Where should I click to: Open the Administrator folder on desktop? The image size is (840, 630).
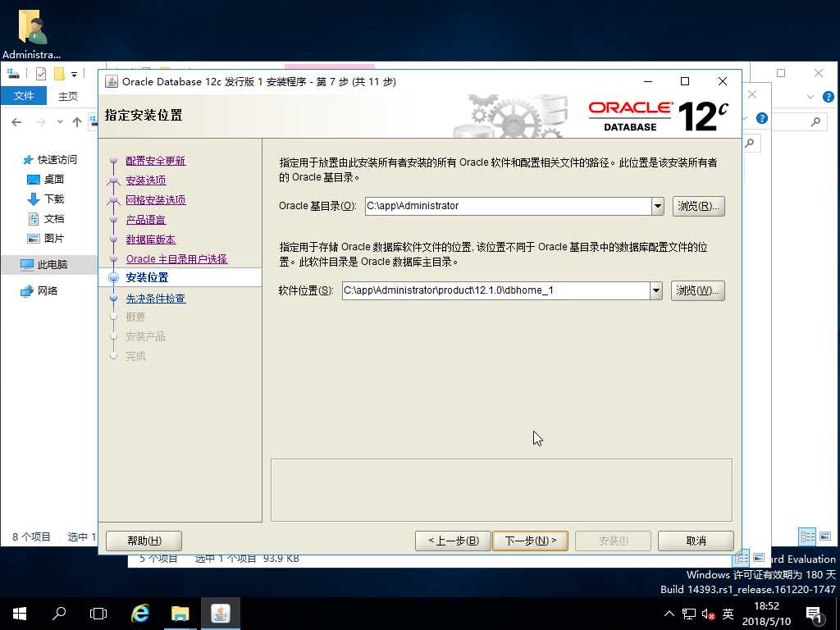coord(32,33)
